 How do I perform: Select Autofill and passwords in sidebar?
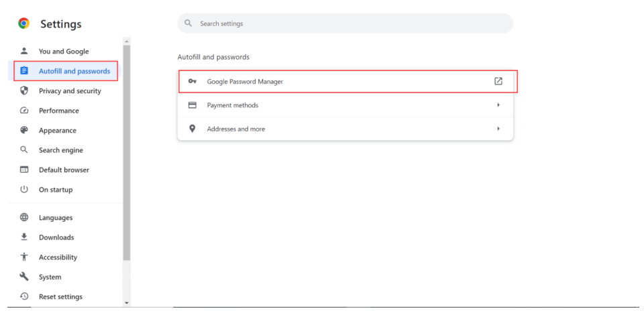click(74, 71)
